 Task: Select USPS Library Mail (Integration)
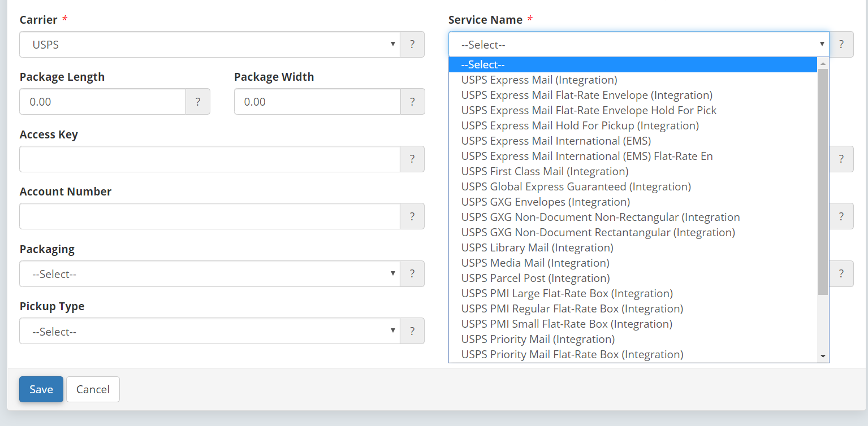click(633, 247)
